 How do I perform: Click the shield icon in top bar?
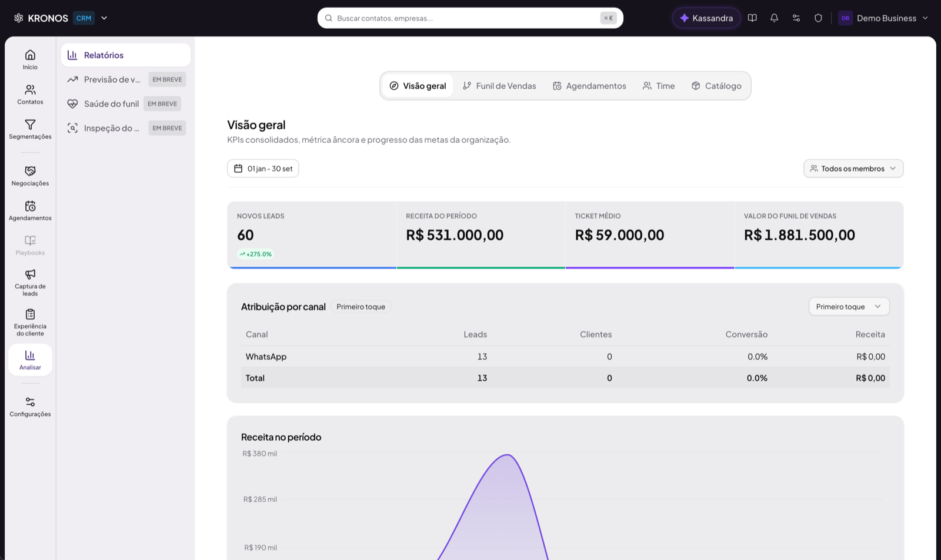[818, 18]
